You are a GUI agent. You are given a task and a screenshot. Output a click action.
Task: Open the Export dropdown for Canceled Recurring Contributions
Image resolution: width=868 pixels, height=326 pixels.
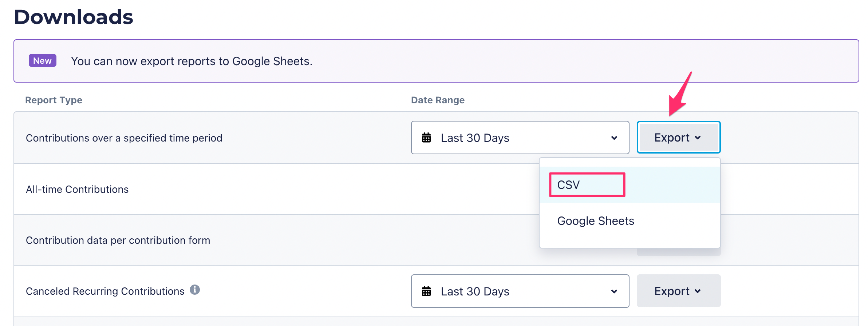point(678,291)
